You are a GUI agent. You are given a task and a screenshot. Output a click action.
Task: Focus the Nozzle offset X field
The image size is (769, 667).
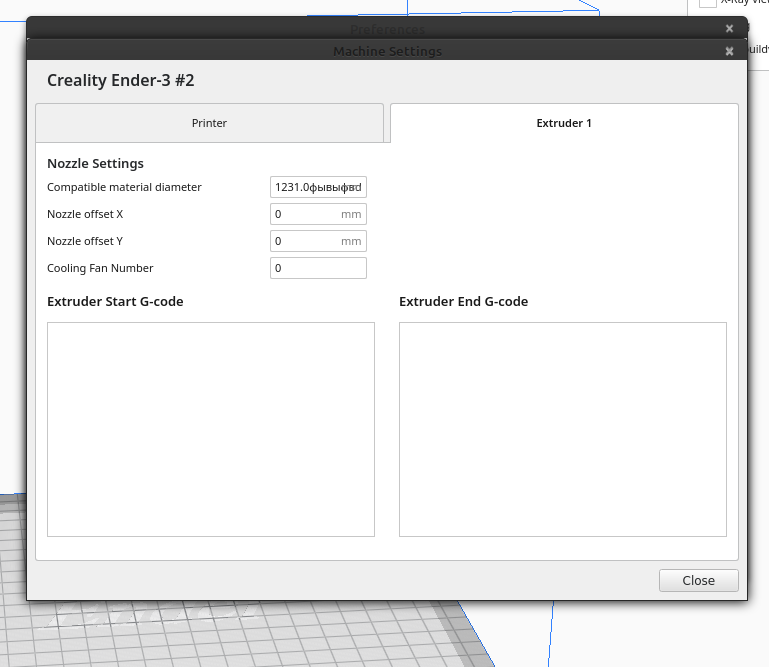pos(305,214)
